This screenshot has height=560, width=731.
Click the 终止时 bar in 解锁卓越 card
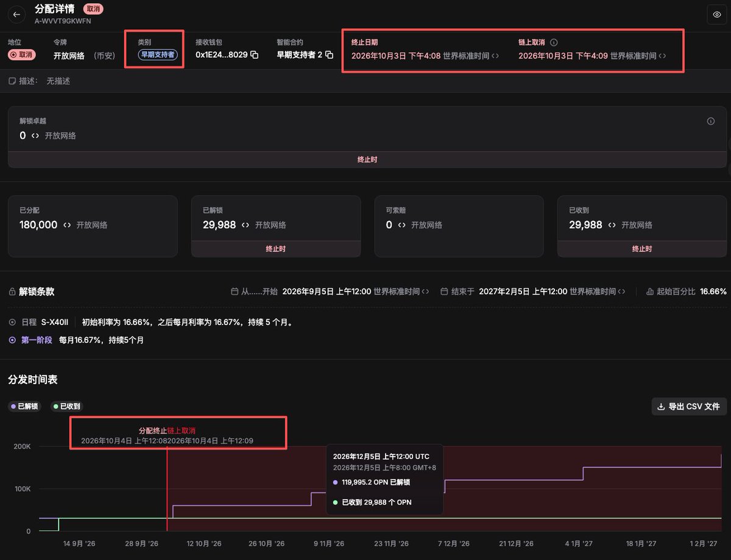pos(367,159)
